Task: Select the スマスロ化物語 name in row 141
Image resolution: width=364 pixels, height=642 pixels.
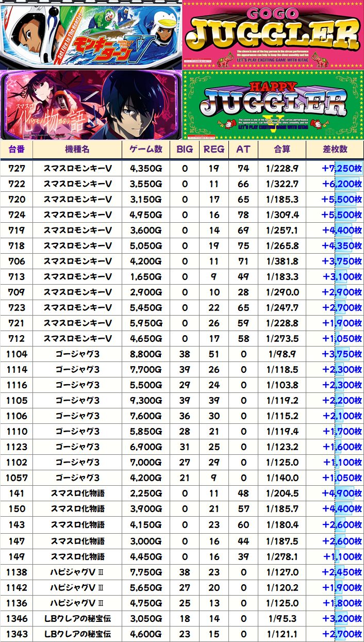Action: point(77,493)
